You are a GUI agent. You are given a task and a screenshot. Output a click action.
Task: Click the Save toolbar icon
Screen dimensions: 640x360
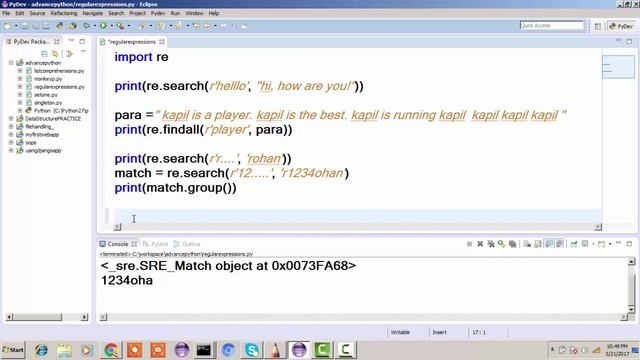click(x=25, y=26)
